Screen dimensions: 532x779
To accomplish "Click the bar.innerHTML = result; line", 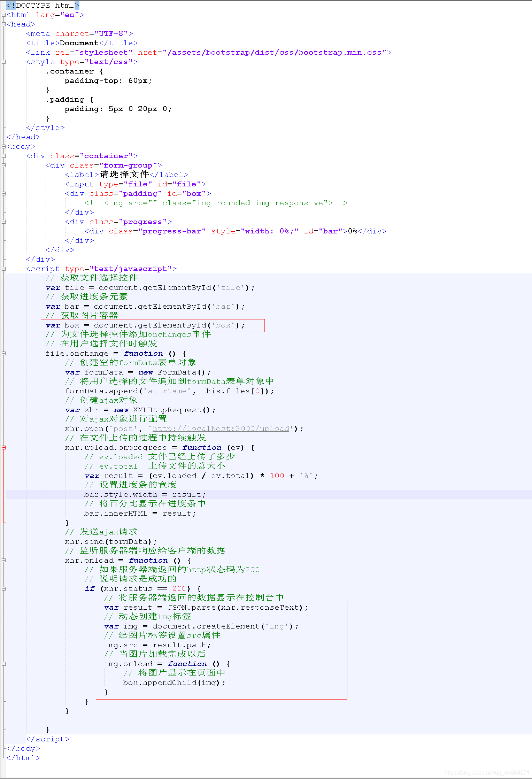I will tap(140, 514).
